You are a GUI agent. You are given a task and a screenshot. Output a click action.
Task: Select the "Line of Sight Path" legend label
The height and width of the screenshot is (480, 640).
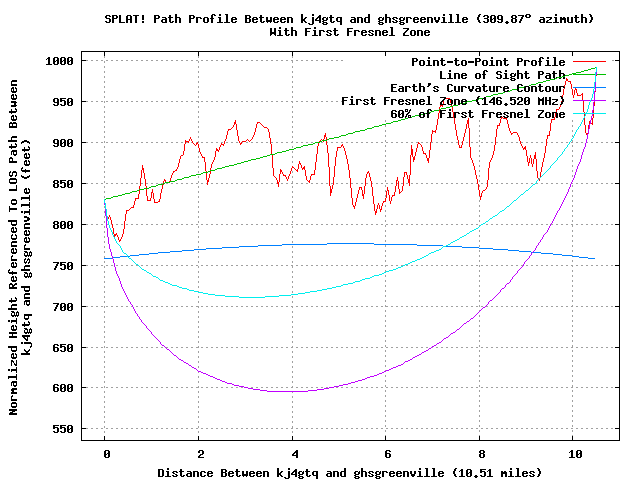point(502,75)
